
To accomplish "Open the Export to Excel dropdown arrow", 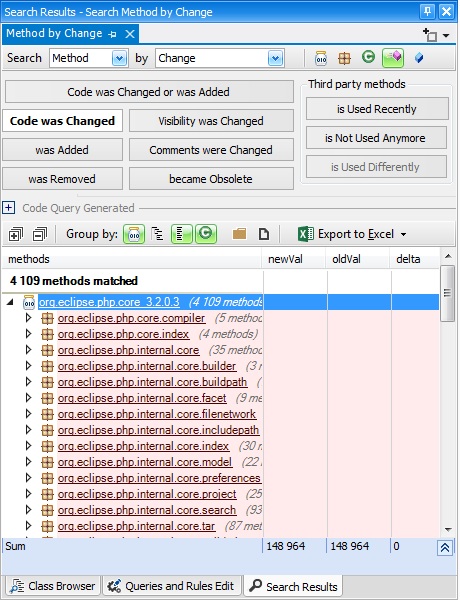I will pyautogui.click(x=403, y=234).
